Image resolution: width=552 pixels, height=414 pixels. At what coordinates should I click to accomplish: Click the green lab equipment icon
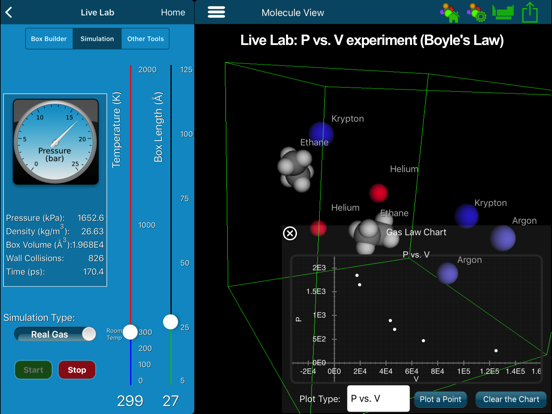point(503,12)
